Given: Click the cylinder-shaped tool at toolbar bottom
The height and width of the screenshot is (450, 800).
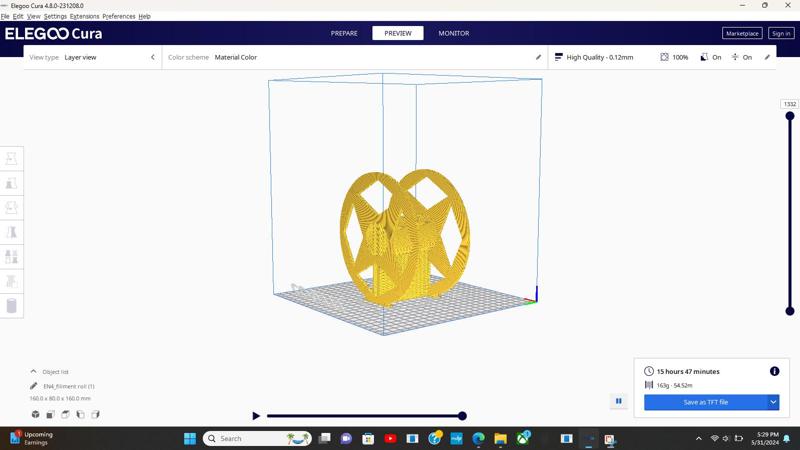Looking at the screenshot, I should [x=11, y=306].
